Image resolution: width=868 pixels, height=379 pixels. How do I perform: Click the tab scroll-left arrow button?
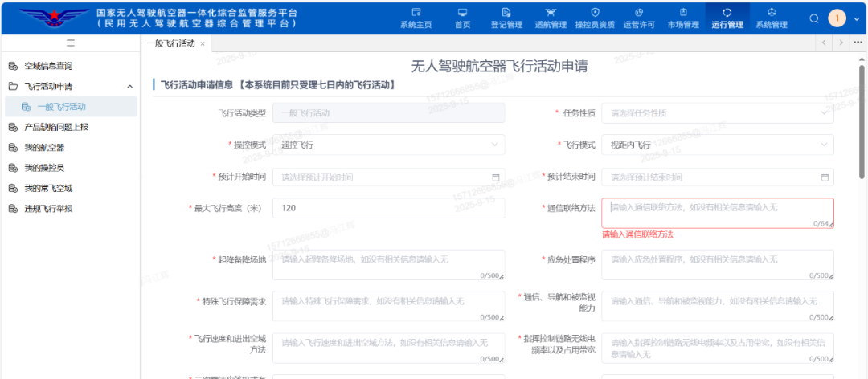click(x=824, y=43)
